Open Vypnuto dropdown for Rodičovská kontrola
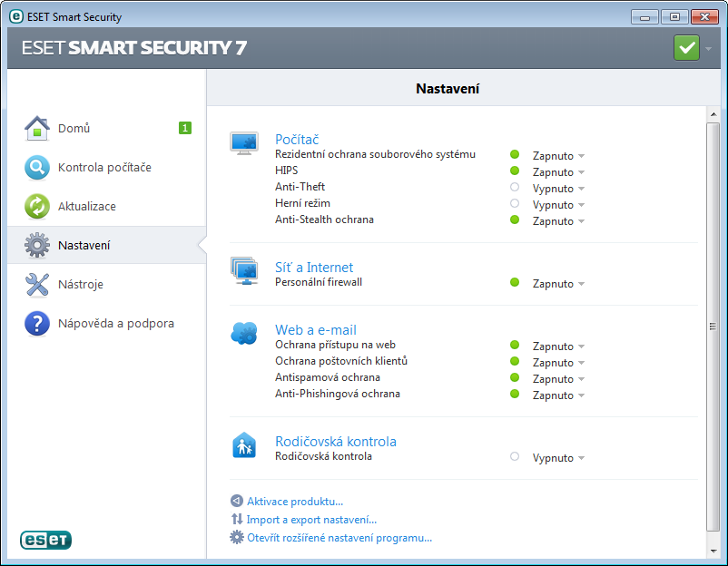 point(558,458)
